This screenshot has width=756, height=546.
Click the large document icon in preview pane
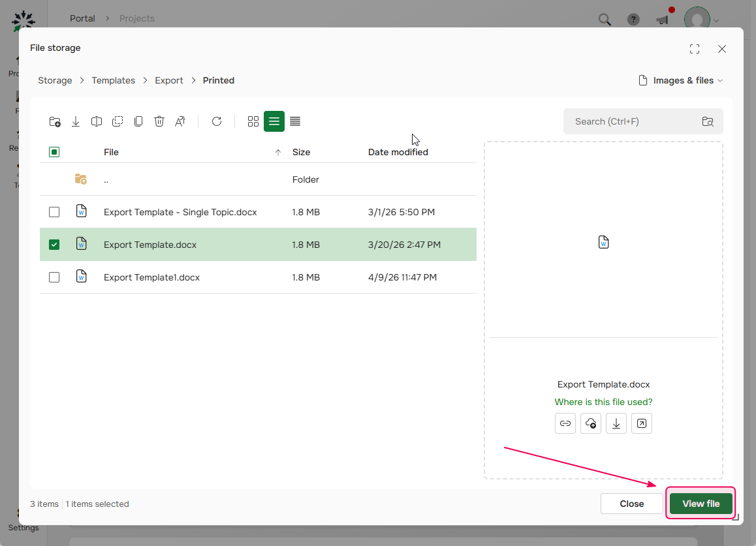(604, 242)
